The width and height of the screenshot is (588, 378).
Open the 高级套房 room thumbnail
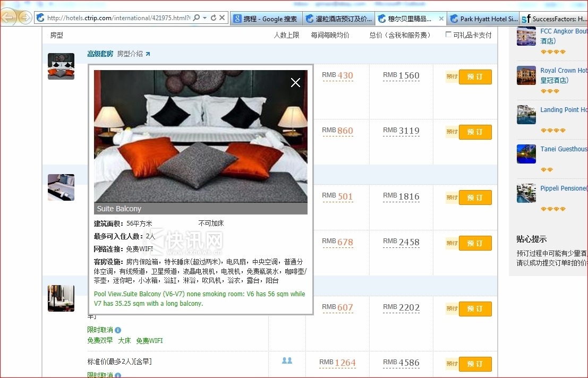click(61, 66)
